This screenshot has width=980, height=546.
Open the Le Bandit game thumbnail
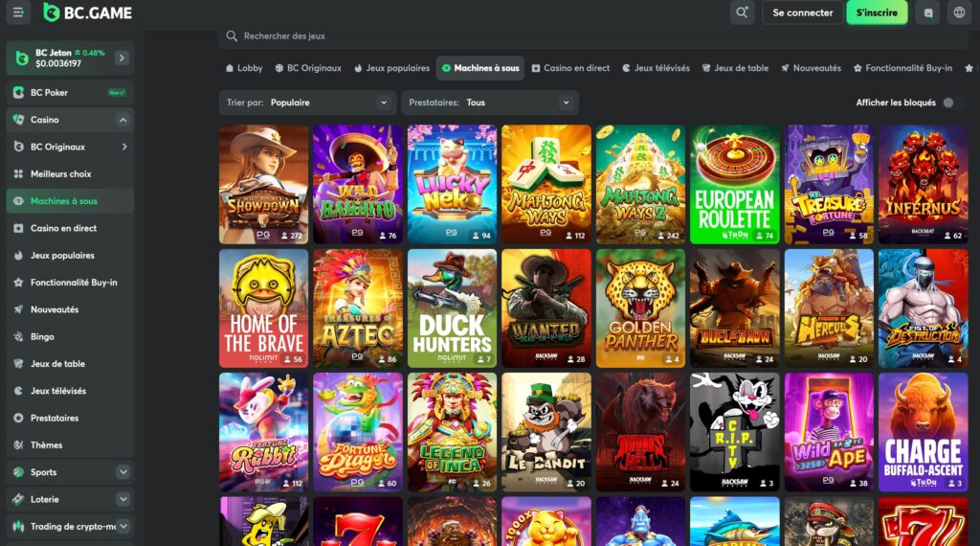click(546, 432)
